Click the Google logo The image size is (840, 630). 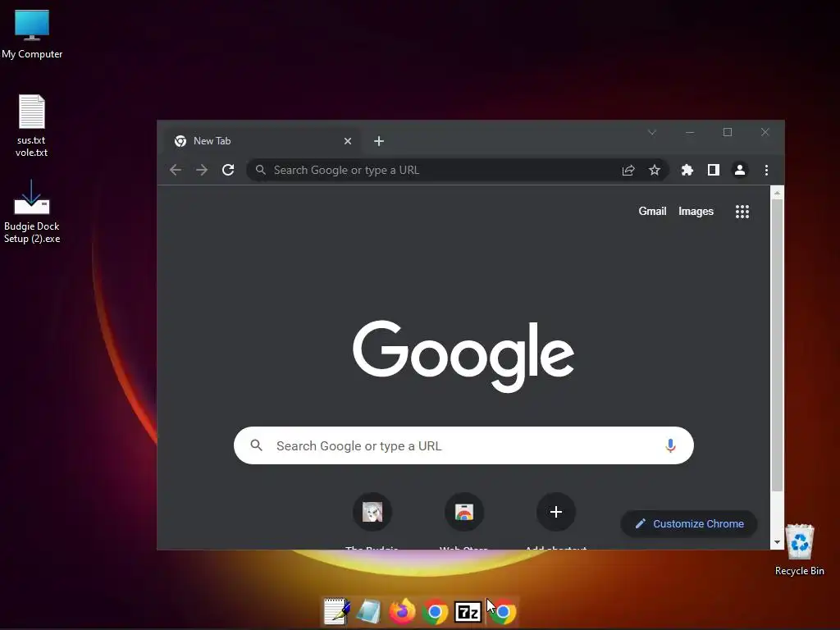pos(463,356)
